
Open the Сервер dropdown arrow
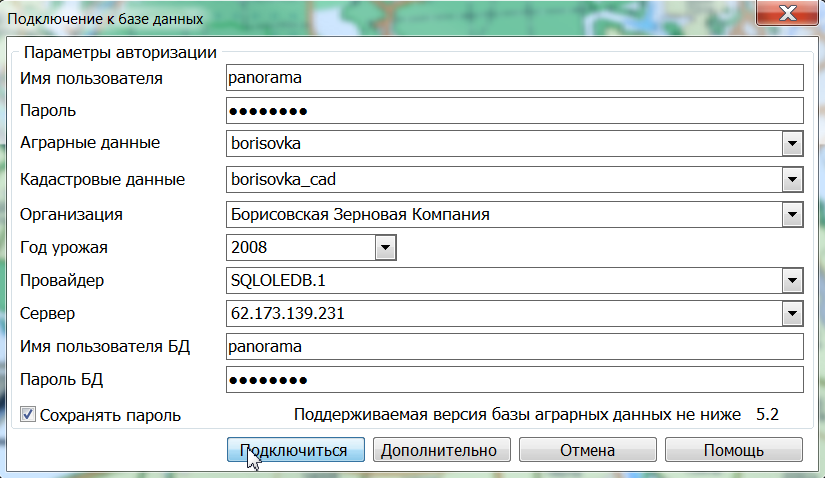tap(793, 314)
